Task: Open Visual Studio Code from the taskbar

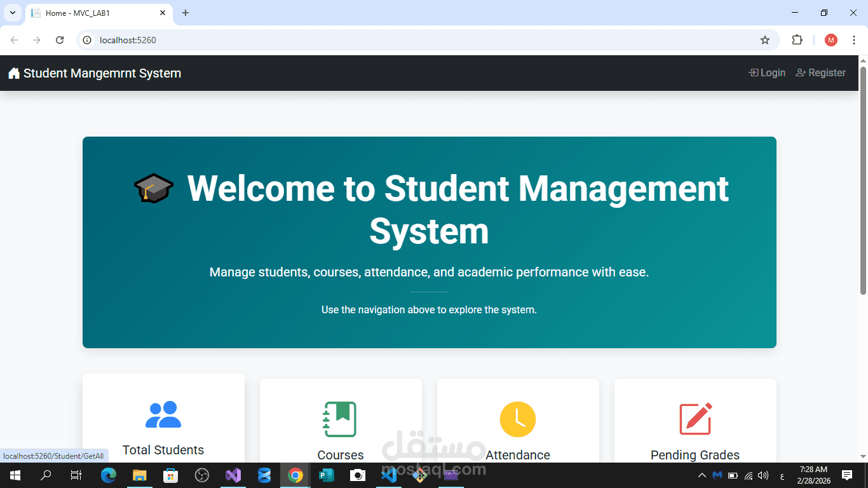Action: tap(389, 475)
